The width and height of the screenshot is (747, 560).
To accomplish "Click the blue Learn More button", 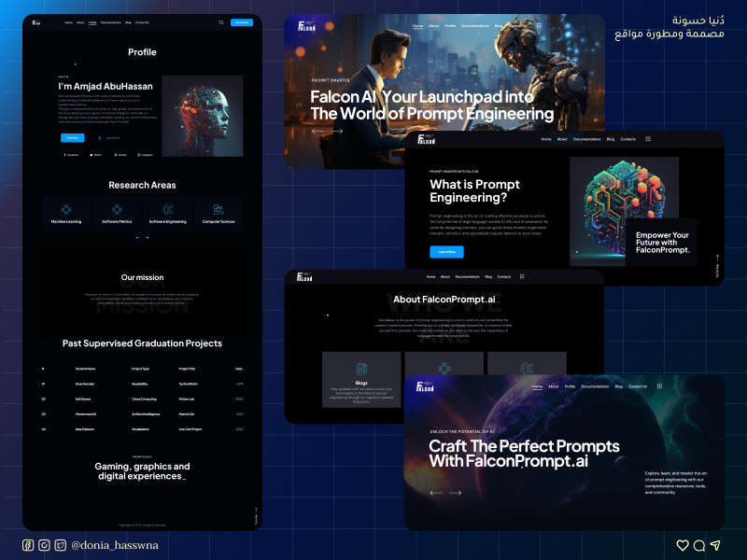I will pyautogui.click(x=446, y=252).
